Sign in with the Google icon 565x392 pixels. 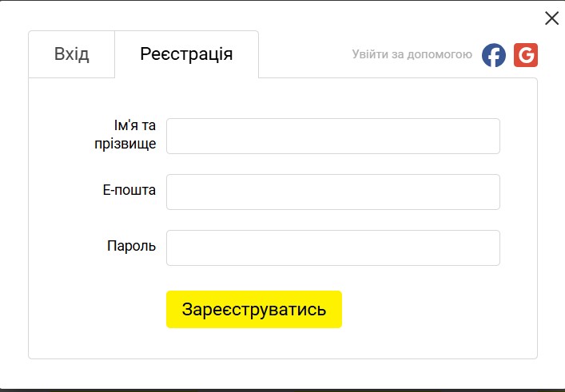pyautogui.click(x=526, y=55)
